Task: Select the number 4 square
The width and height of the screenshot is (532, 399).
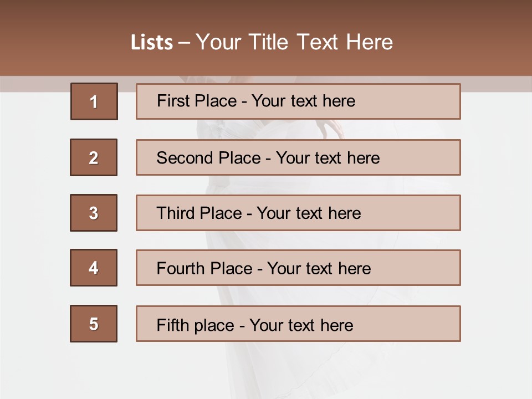Action: point(94,268)
